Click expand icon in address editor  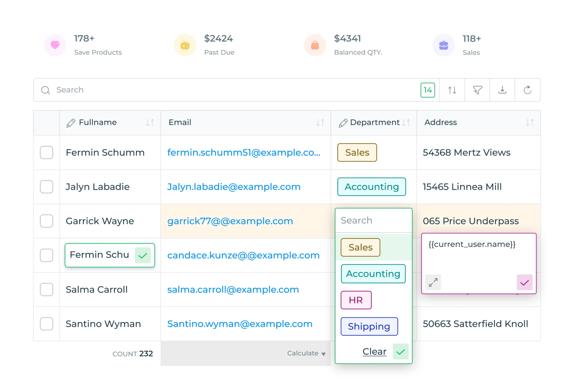point(433,283)
